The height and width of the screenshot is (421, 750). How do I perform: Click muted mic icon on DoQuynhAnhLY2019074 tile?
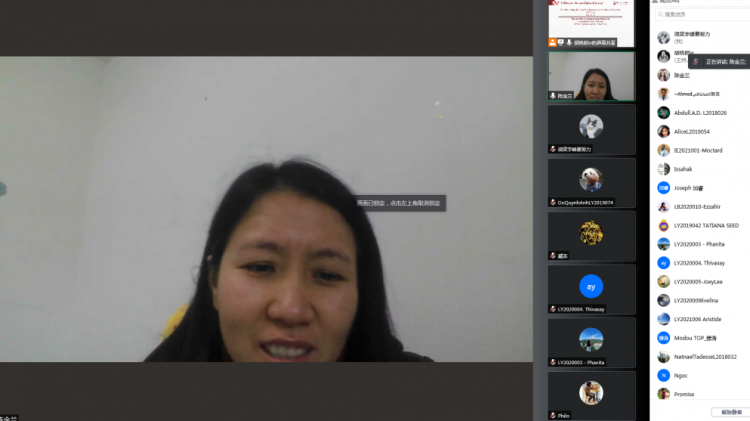click(x=553, y=202)
